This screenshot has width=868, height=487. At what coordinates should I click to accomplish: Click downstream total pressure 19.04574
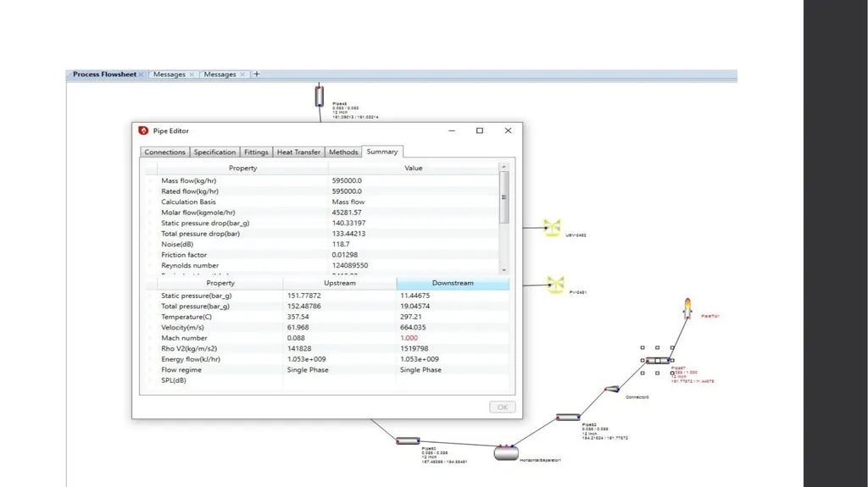coord(415,306)
